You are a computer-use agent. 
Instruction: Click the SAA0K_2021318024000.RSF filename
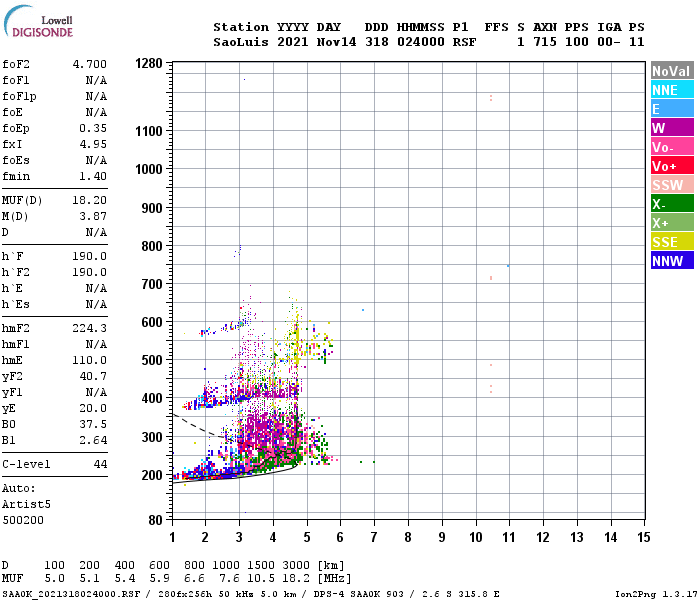(x=71, y=594)
